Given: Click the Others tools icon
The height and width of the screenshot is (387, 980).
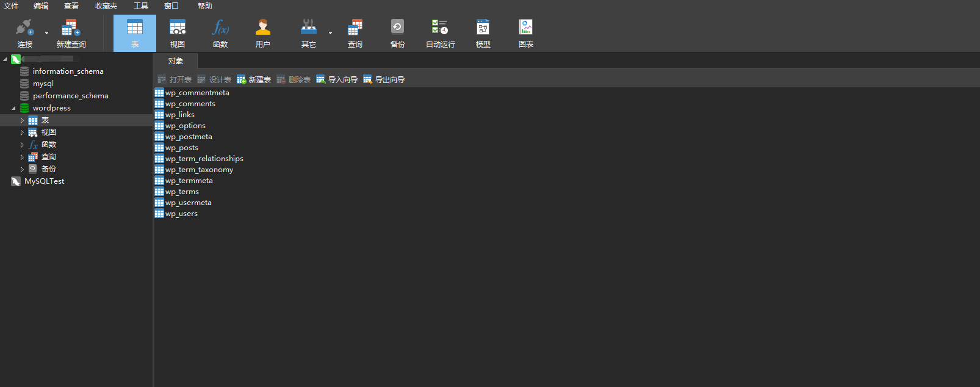Looking at the screenshot, I should pos(309,27).
